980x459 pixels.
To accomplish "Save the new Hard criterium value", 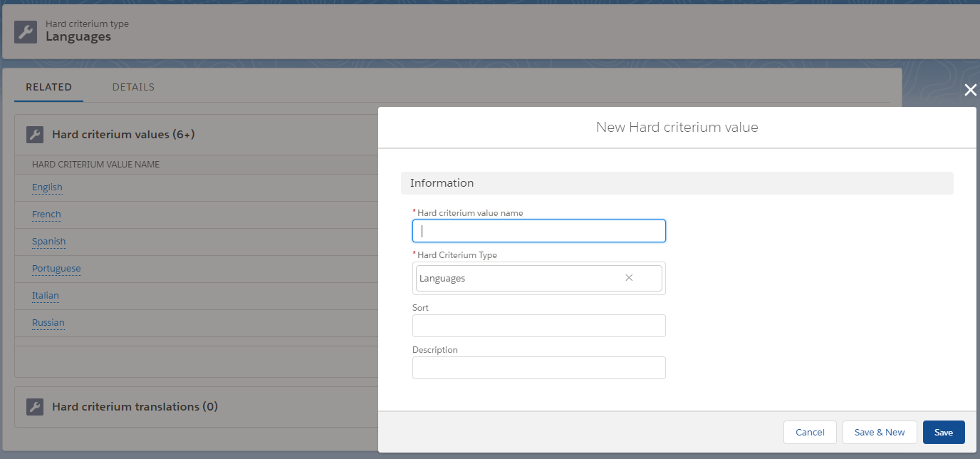I will point(944,433).
